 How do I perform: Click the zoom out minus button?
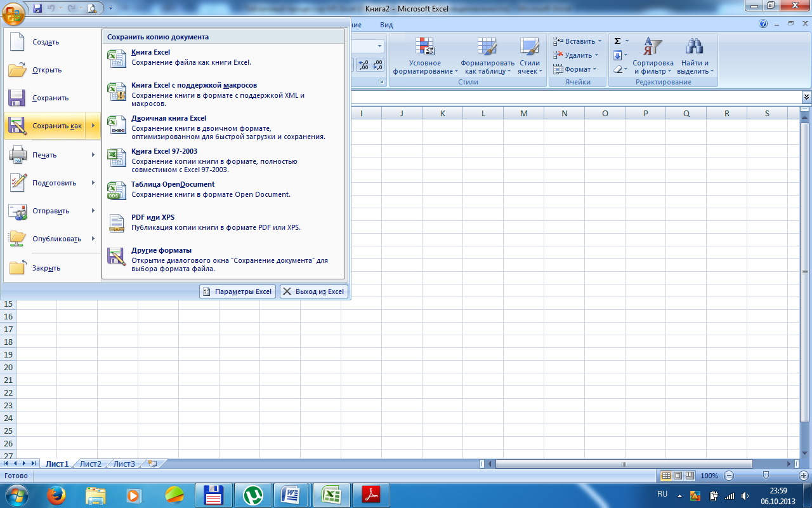pos(730,476)
